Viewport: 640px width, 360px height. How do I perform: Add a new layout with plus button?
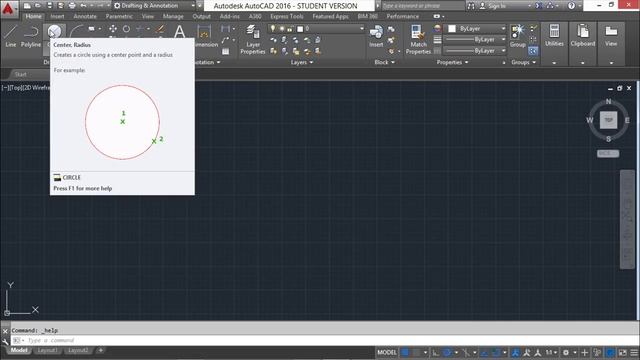tap(100, 351)
